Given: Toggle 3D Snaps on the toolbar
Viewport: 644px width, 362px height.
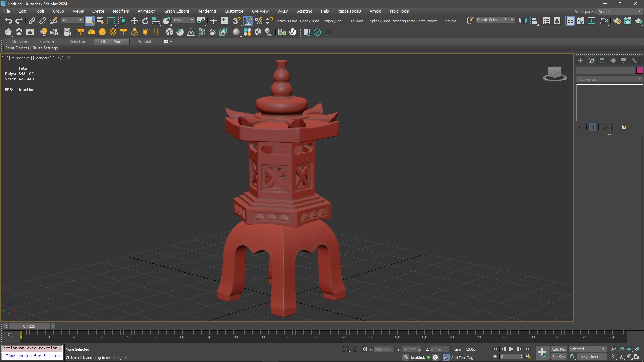Looking at the screenshot, I should click(x=237, y=21).
